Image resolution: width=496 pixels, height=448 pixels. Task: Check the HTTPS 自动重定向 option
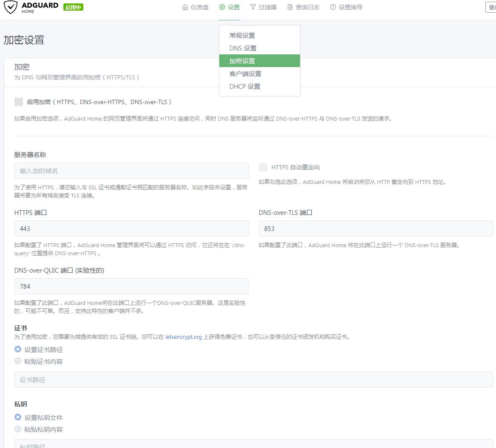[263, 167]
